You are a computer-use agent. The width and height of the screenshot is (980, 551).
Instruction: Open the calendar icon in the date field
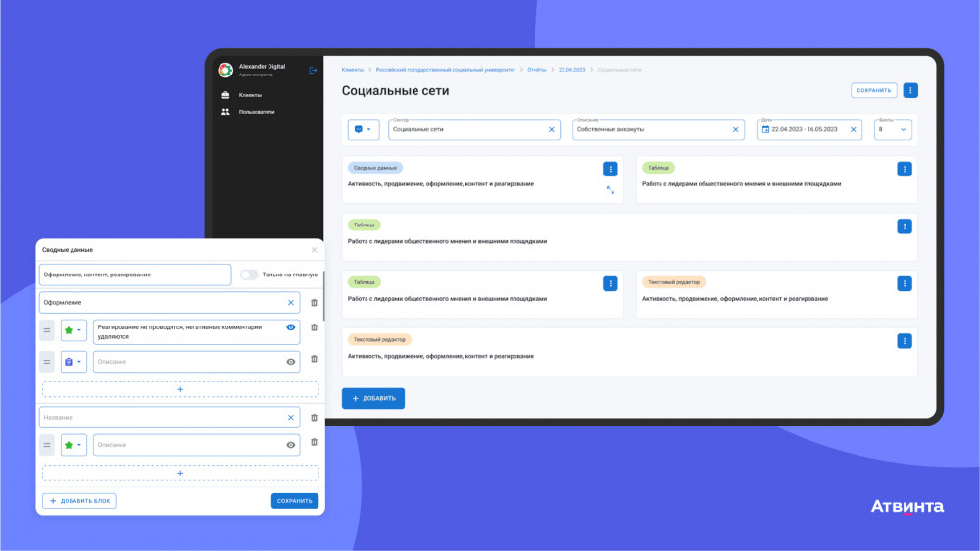tap(765, 130)
